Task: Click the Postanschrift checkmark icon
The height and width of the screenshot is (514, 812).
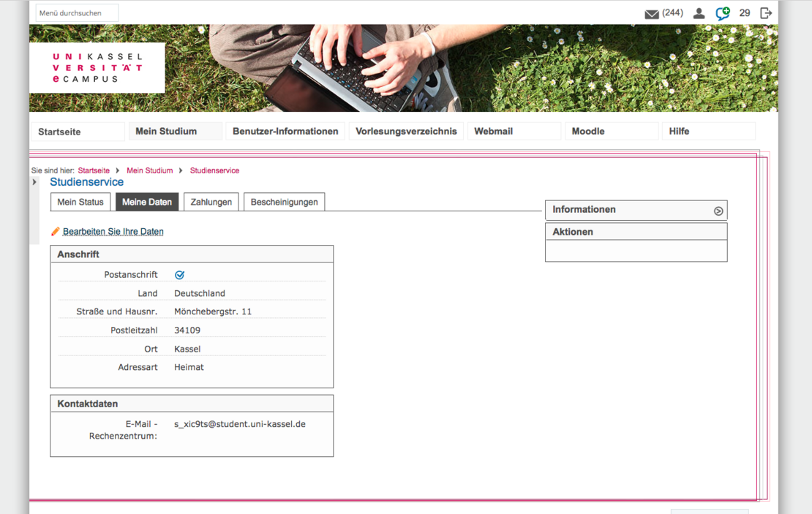Action: pyautogui.click(x=179, y=275)
